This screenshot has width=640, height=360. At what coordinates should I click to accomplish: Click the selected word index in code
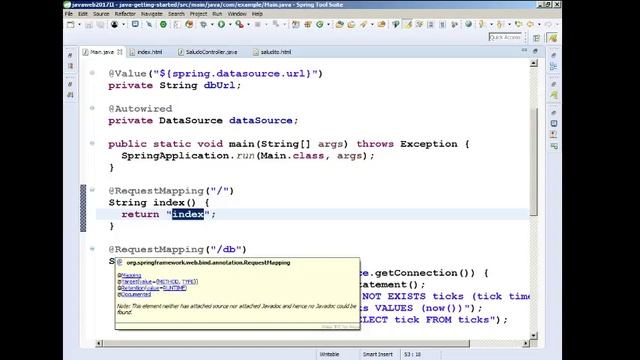(188, 214)
